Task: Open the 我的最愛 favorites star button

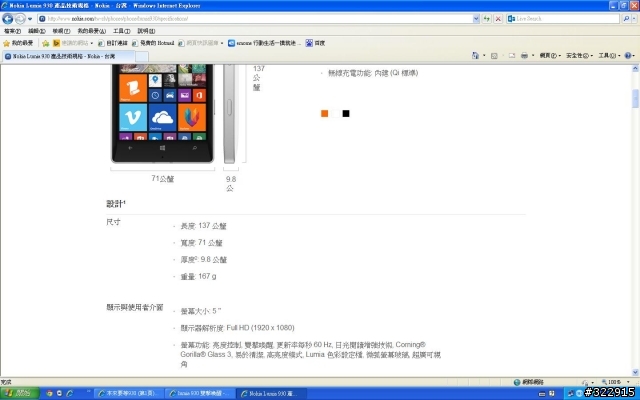Action: (18, 43)
